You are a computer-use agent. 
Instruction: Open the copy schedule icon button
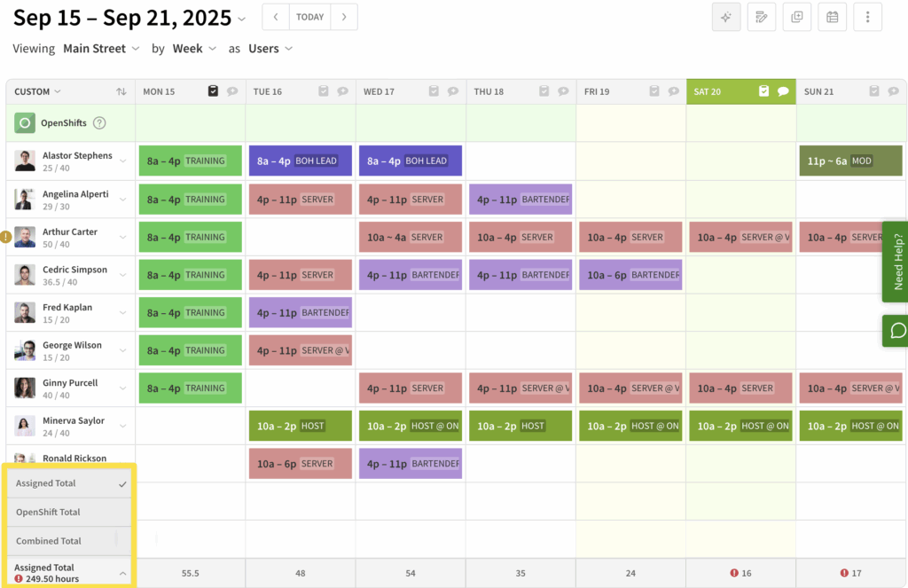click(796, 17)
